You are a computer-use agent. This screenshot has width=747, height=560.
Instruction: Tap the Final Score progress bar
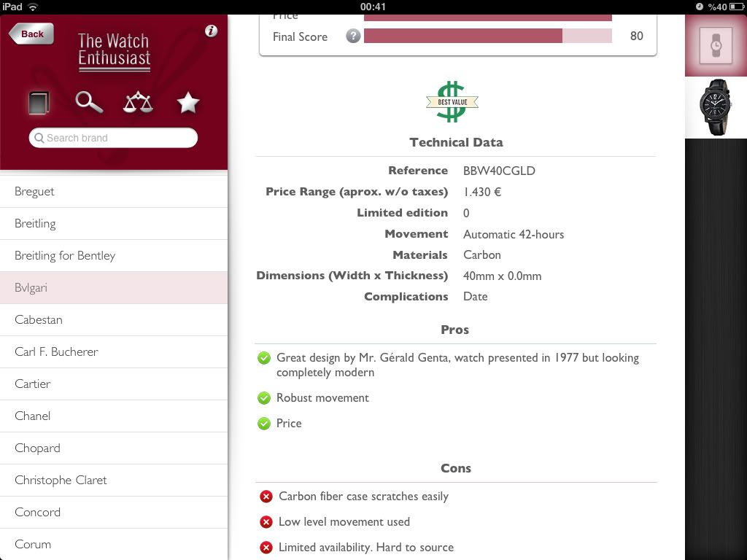pyautogui.click(x=488, y=36)
